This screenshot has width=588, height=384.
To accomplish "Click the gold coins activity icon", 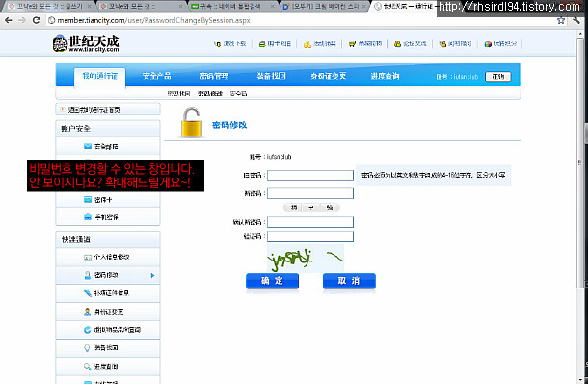I will 307,44.
